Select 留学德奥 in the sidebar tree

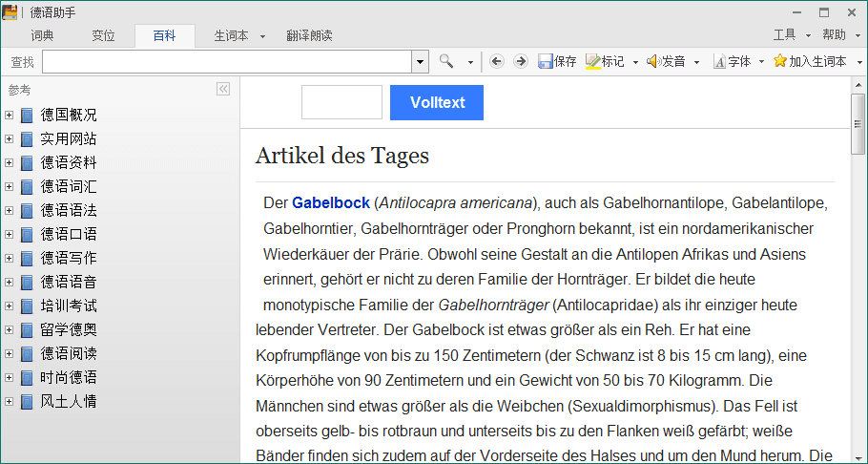coord(68,330)
